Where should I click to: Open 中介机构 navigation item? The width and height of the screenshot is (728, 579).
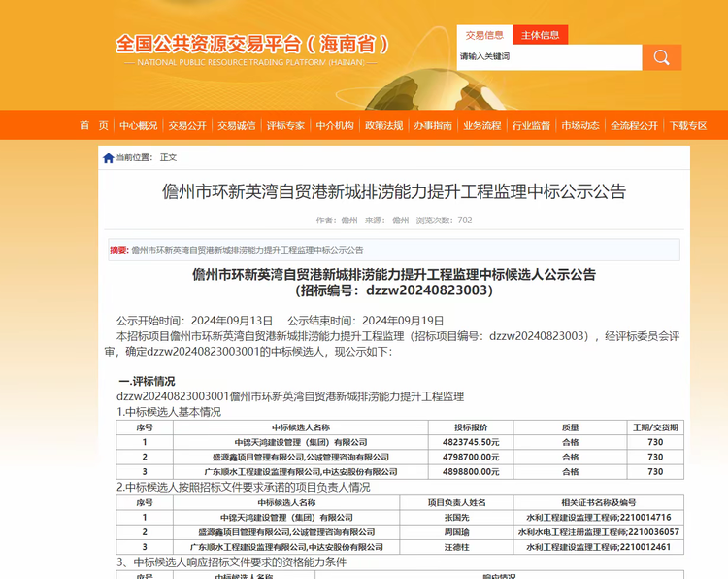[x=335, y=125]
